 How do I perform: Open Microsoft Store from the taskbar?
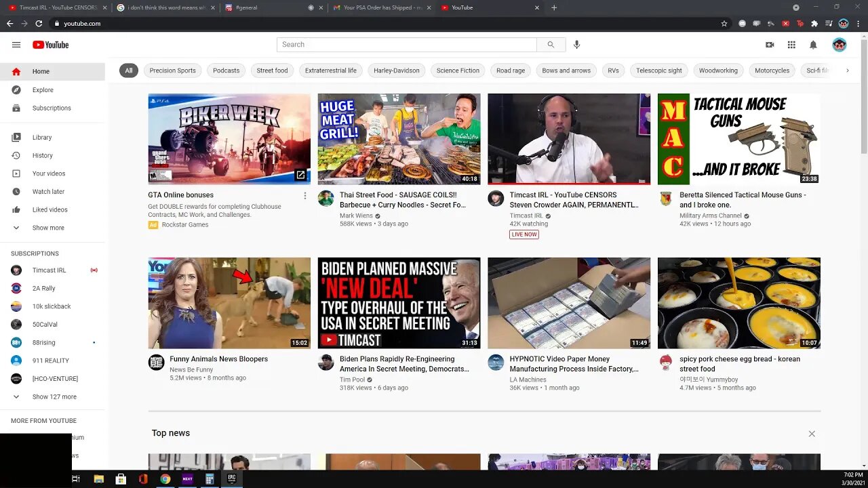point(121,479)
